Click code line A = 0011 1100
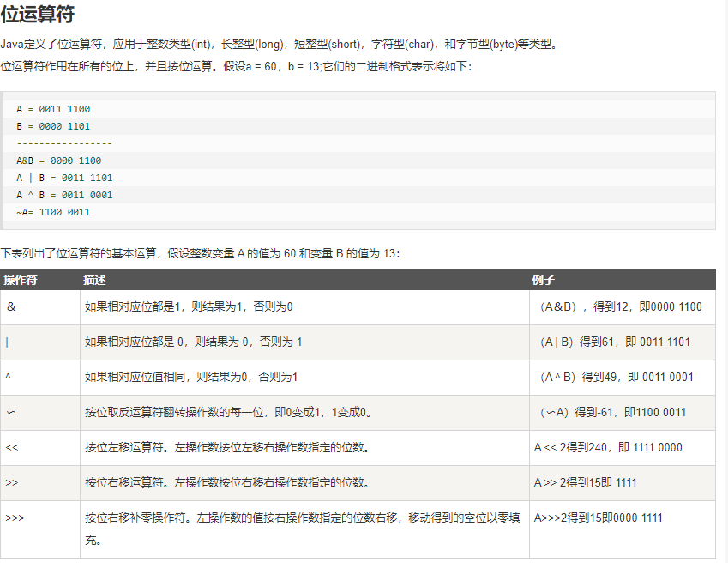 (x=53, y=109)
